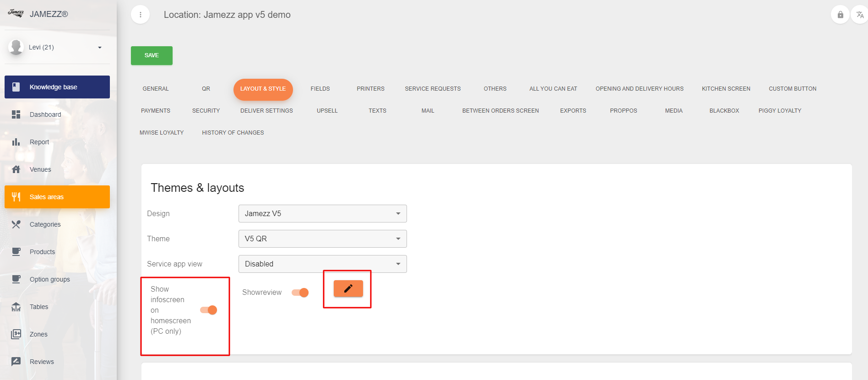Image resolution: width=868 pixels, height=380 pixels.
Task: Click the Zones 9+ icon
Action: point(16,334)
